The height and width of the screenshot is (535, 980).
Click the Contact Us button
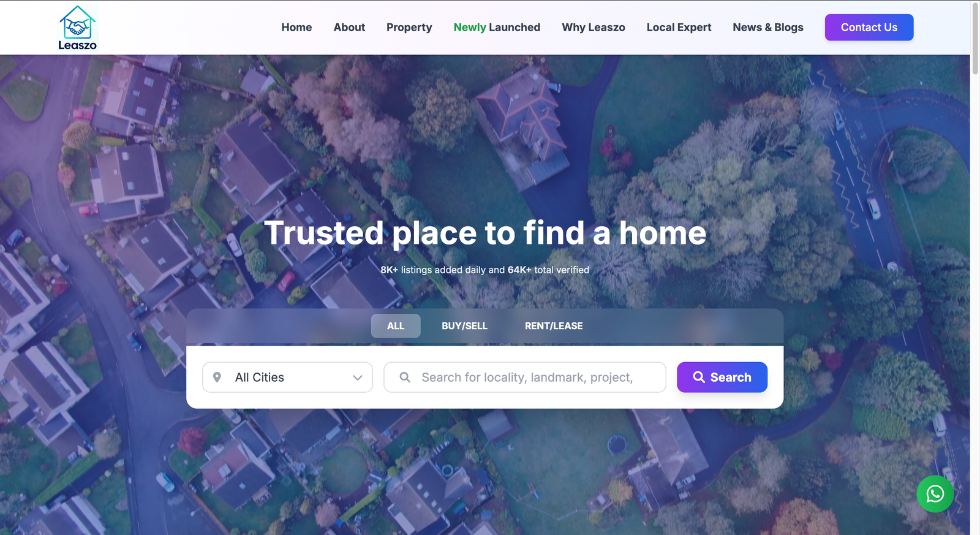point(869,28)
